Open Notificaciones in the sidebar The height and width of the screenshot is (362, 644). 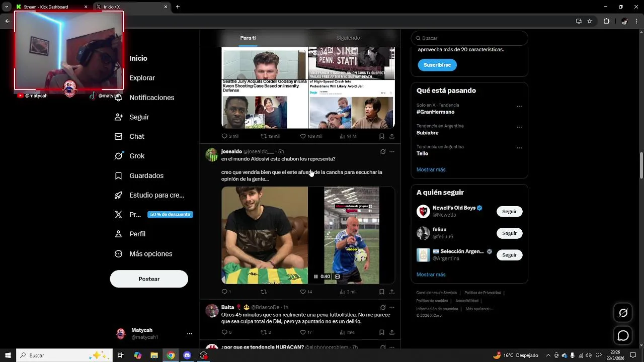[x=144, y=98]
